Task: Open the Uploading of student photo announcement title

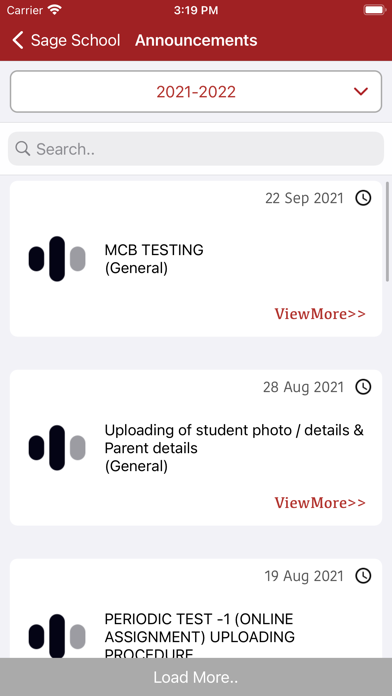Action: pyautogui.click(x=234, y=448)
